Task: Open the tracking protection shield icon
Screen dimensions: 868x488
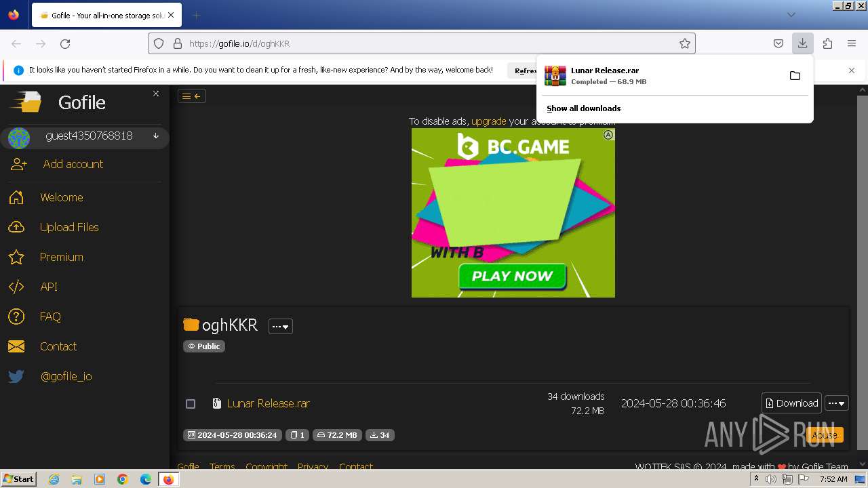Action: click(x=159, y=43)
